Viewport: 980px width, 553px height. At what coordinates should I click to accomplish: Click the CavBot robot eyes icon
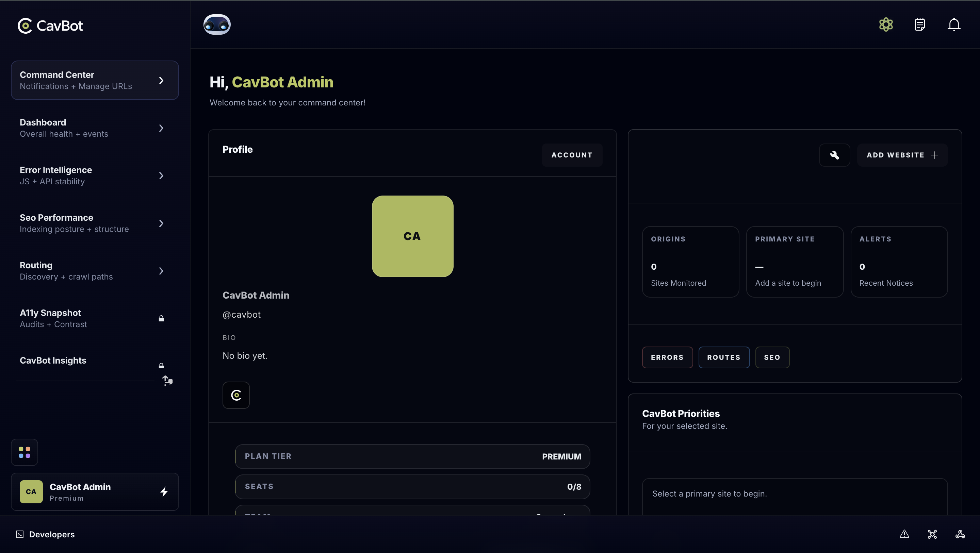click(217, 25)
